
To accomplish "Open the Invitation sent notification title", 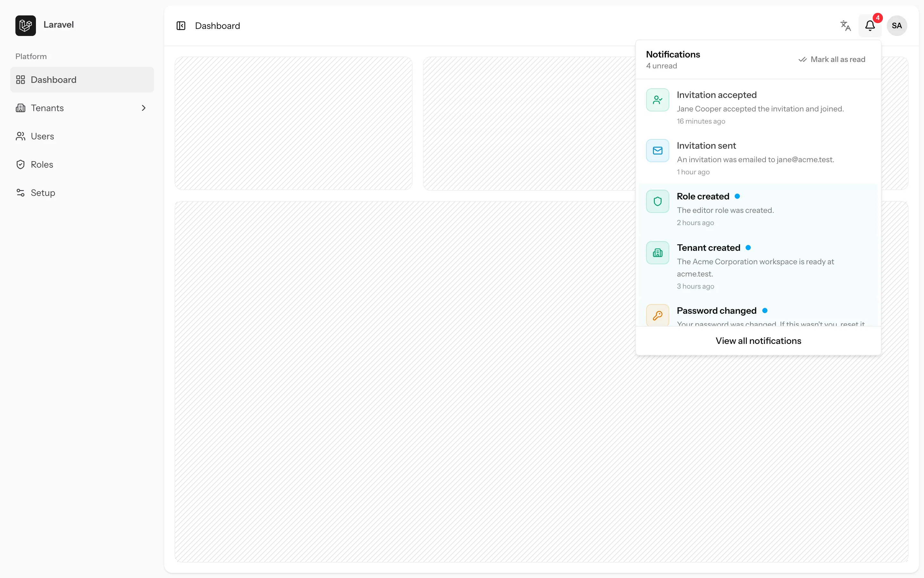I will [706, 146].
